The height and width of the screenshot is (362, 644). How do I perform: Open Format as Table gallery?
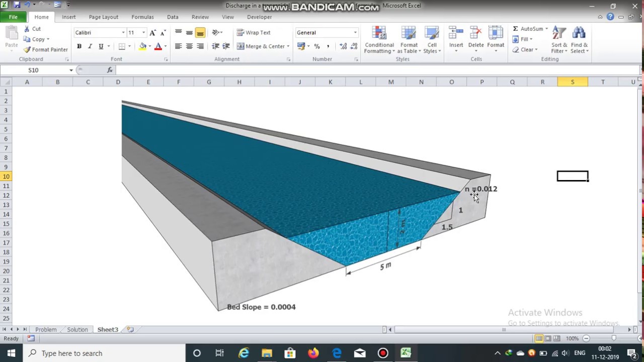(x=409, y=40)
